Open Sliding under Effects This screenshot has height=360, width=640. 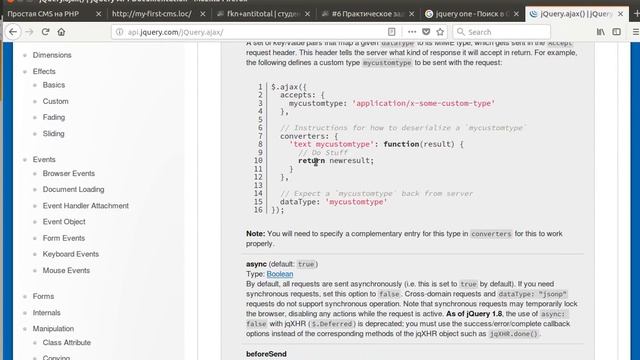(53, 133)
